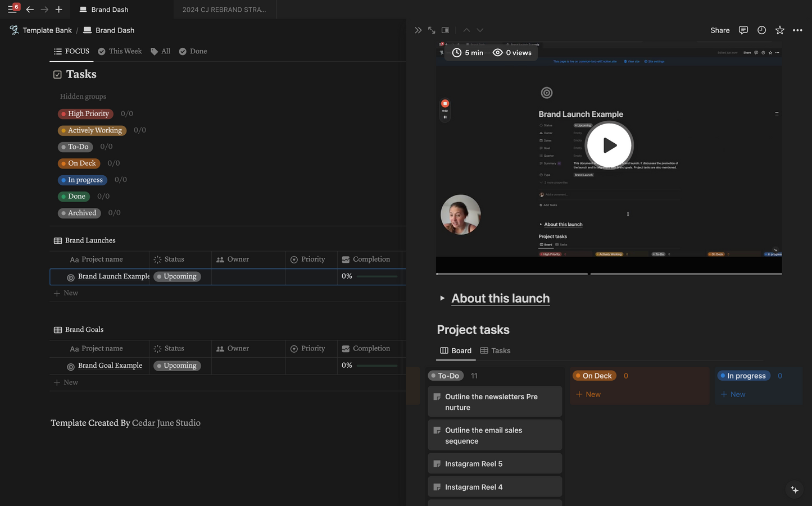Switch to Board view of Project tasks
Image resolution: width=812 pixels, height=506 pixels.
456,350
